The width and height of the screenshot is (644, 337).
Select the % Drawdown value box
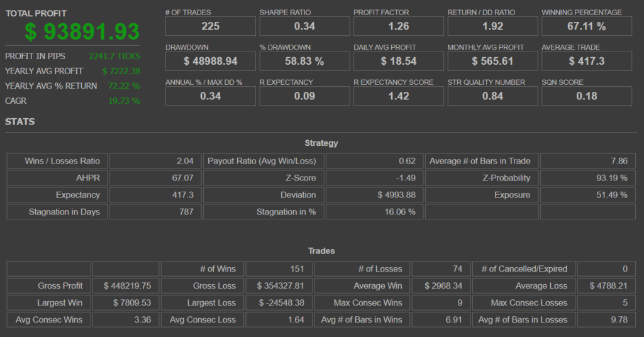click(x=304, y=61)
